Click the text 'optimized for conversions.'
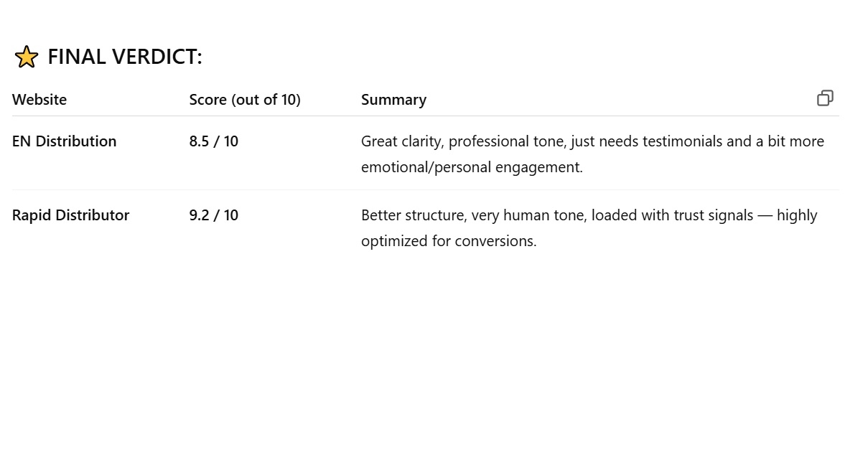Image resolution: width=868 pixels, height=465 pixels. point(449,241)
